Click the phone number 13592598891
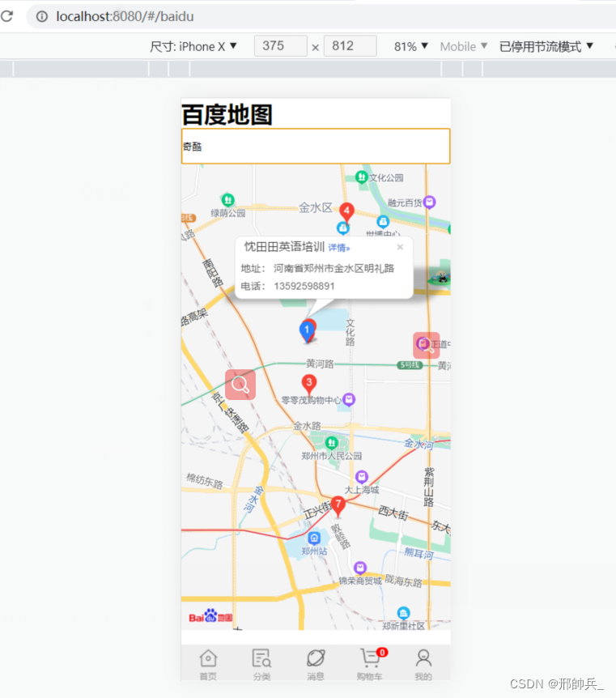The height and width of the screenshot is (698, 616). (304, 286)
